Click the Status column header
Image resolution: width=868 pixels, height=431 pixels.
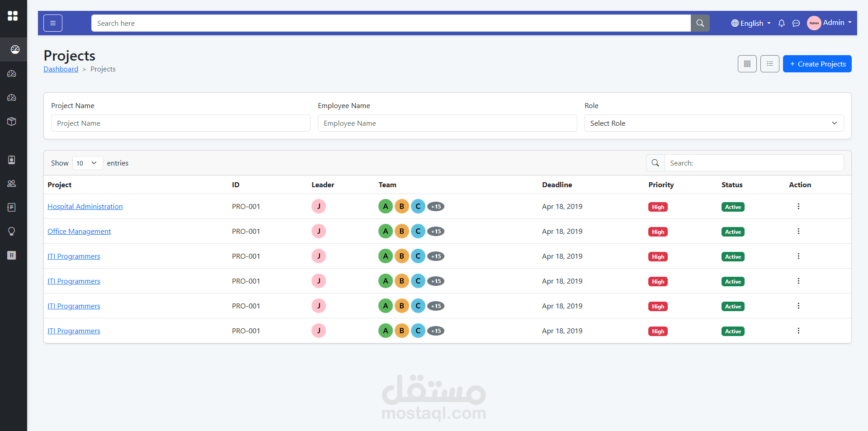click(x=732, y=185)
